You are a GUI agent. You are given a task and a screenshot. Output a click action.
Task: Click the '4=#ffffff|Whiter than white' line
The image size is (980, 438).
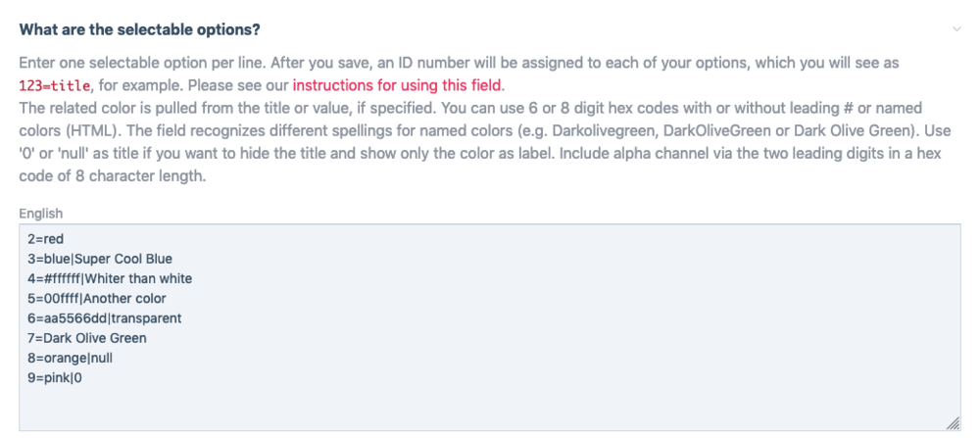tap(109, 278)
